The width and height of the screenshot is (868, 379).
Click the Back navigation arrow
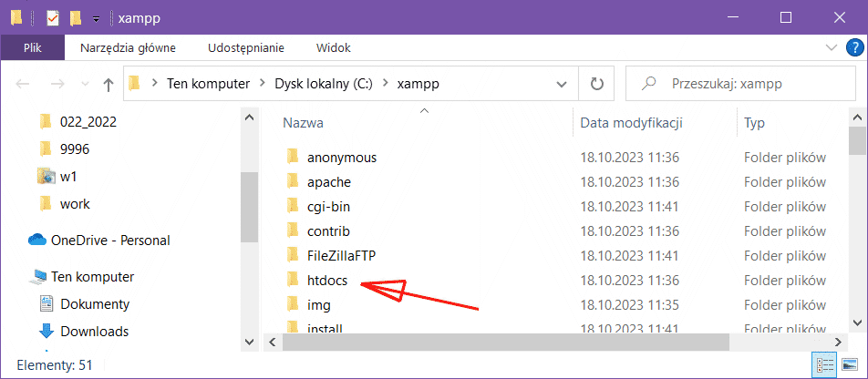pyautogui.click(x=24, y=84)
